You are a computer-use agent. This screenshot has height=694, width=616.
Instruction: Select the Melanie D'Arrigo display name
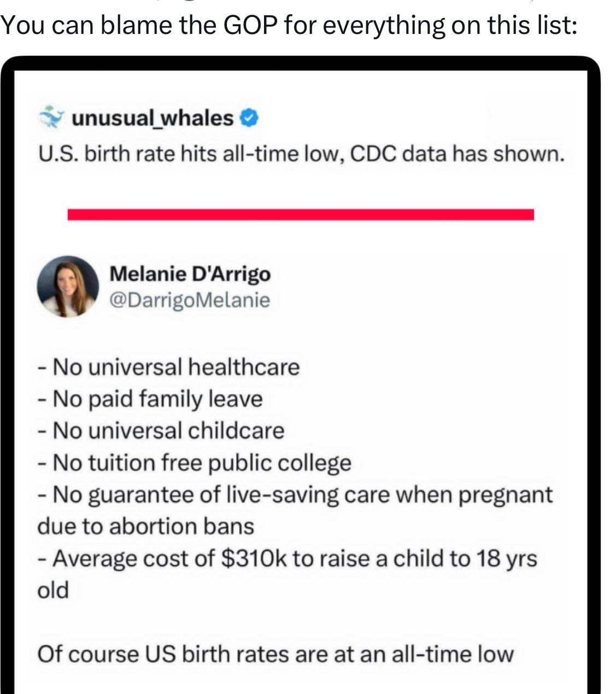pyautogui.click(x=190, y=273)
